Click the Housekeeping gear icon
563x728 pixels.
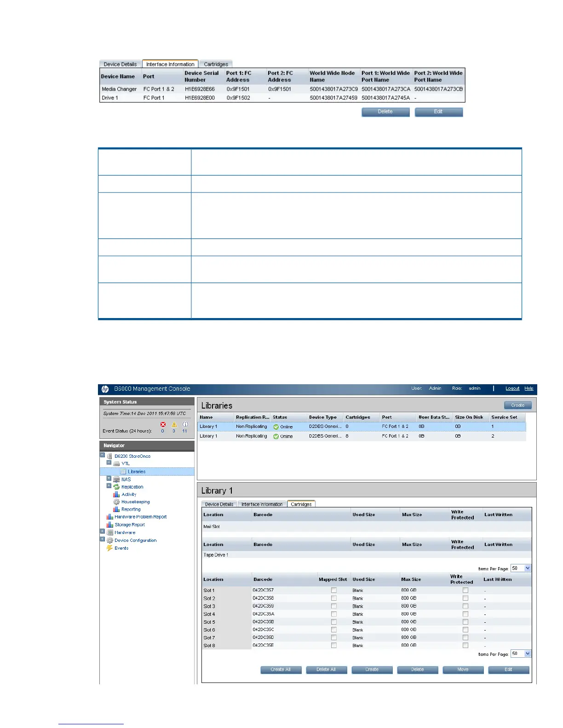pyautogui.click(x=116, y=502)
